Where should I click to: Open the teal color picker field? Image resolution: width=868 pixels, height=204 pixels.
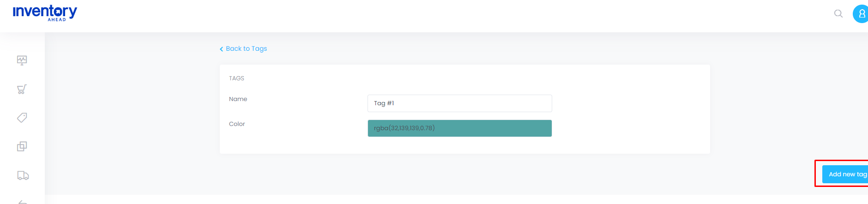[x=459, y=128]
